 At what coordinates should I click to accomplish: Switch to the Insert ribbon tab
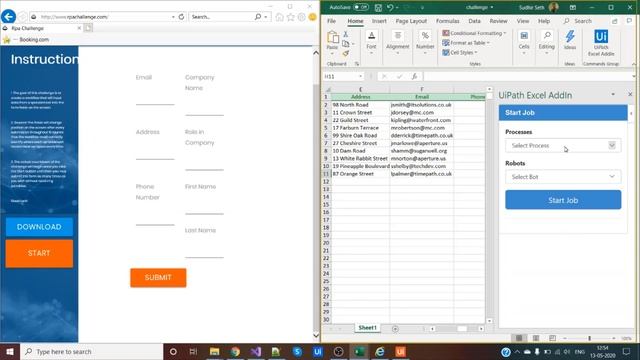tap(379, 21)
